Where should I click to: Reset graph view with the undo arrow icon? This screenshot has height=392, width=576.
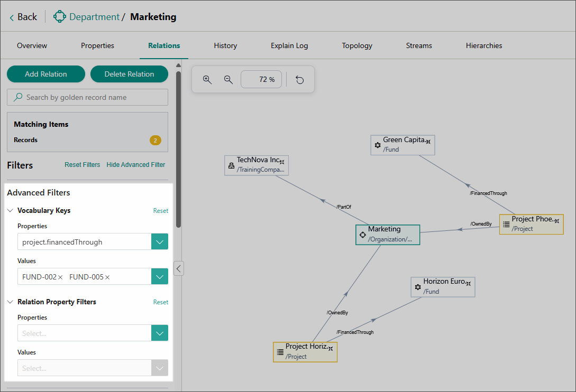pyautogui.click(x=300, y=80)
